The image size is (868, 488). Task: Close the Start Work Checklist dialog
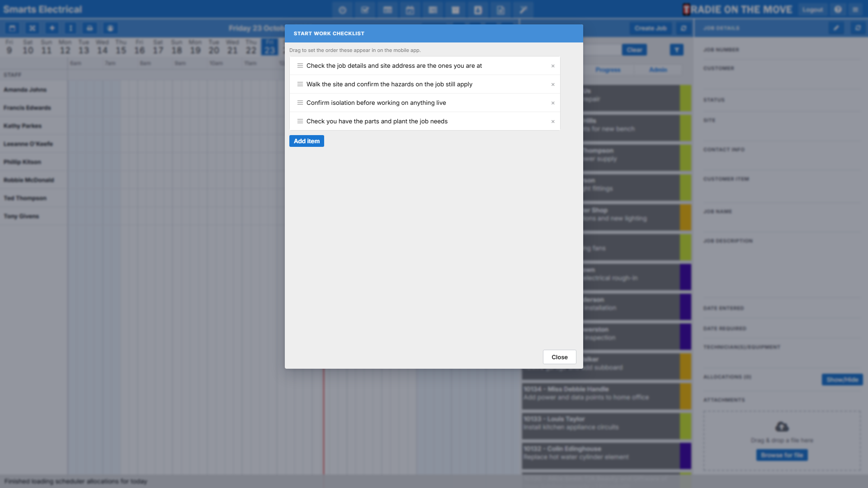point(559,357)
